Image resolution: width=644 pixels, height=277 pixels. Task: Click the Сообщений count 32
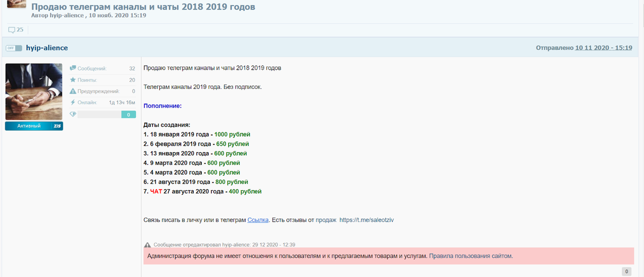pos(132,69)
